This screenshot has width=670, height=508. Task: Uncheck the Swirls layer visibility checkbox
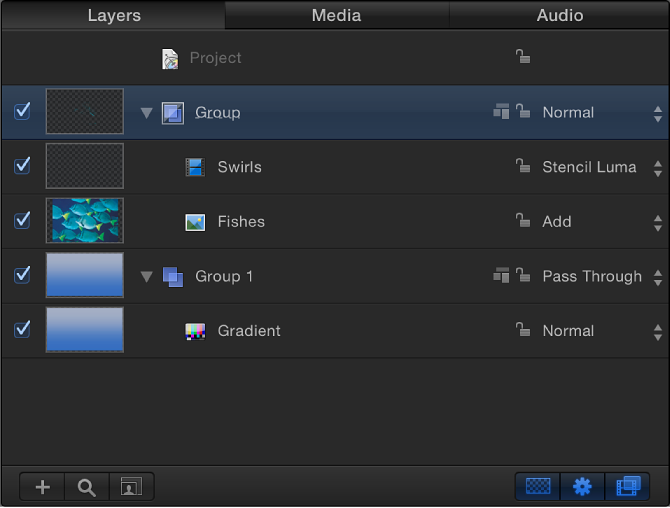point(22,166)
